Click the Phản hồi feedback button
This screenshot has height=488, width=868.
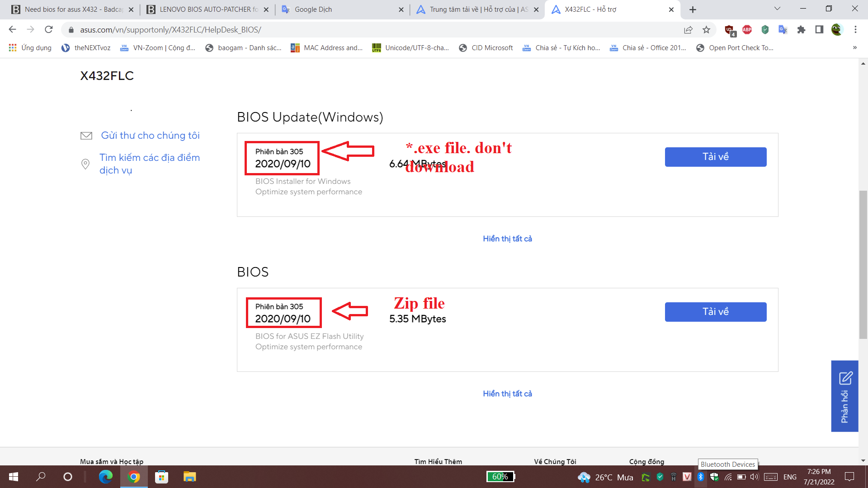point(844,396)
